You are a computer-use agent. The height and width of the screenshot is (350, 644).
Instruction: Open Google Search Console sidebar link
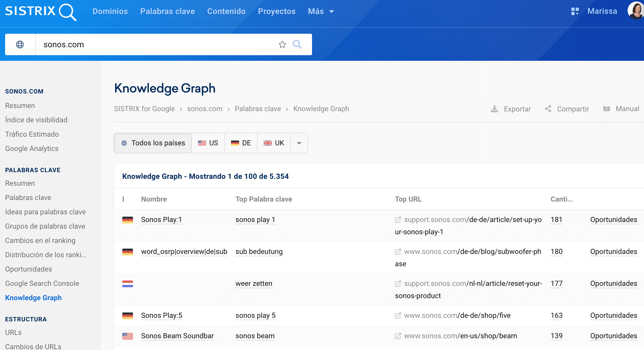[x=42, y=283]
